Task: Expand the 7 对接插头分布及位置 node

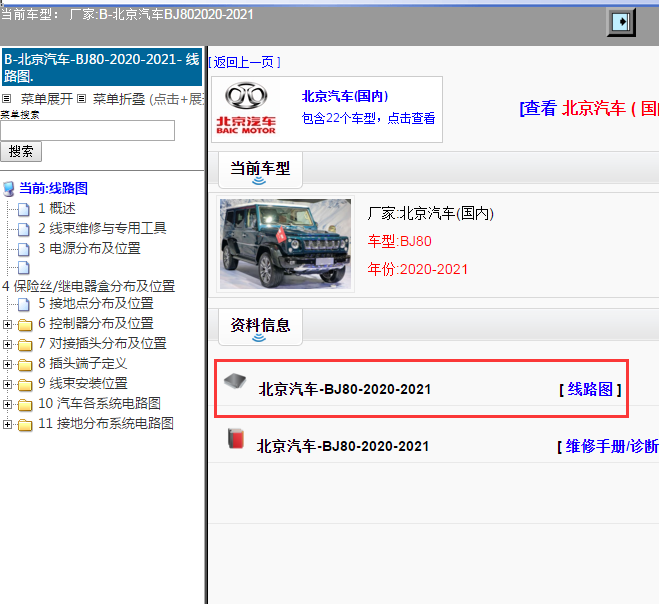Action: (7, 344)
